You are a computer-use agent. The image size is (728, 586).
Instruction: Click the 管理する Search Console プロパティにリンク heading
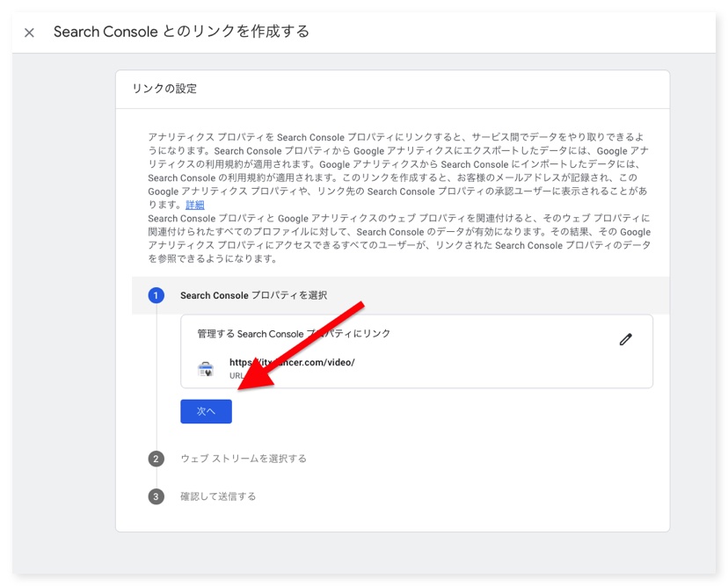(x=294, y=334)
